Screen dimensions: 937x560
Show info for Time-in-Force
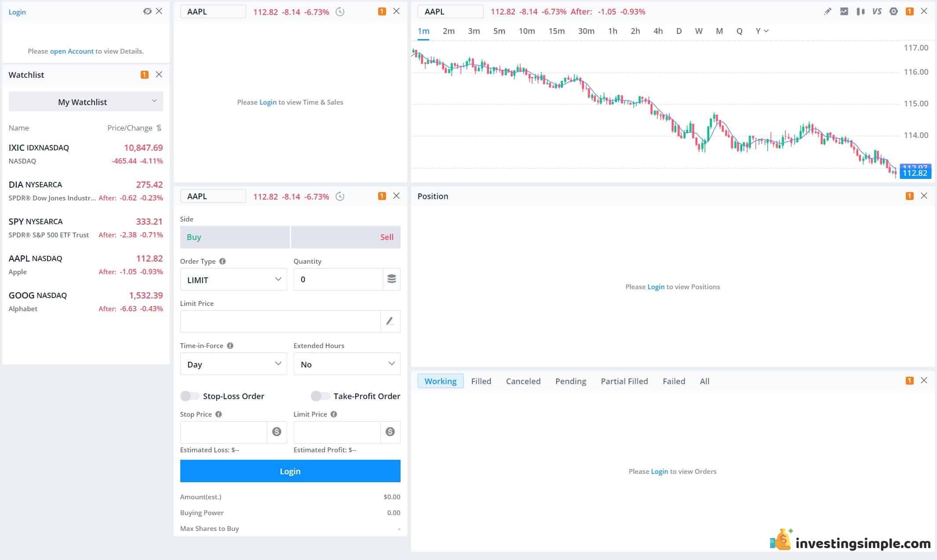click(230, 346)
